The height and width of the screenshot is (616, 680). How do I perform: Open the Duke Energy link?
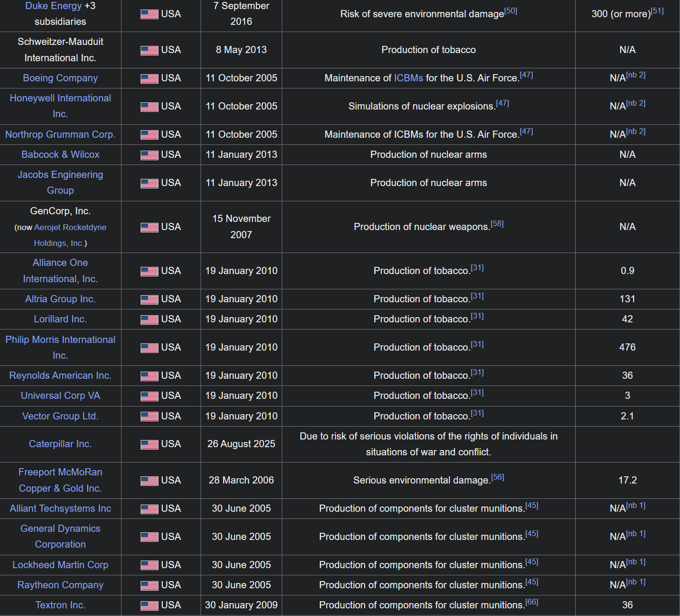54,6
